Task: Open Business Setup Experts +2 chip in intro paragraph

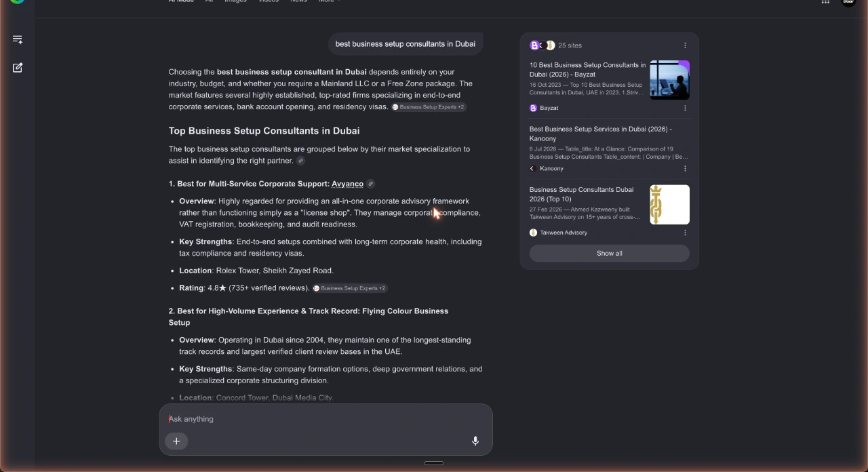Action: tap(429, 107)
